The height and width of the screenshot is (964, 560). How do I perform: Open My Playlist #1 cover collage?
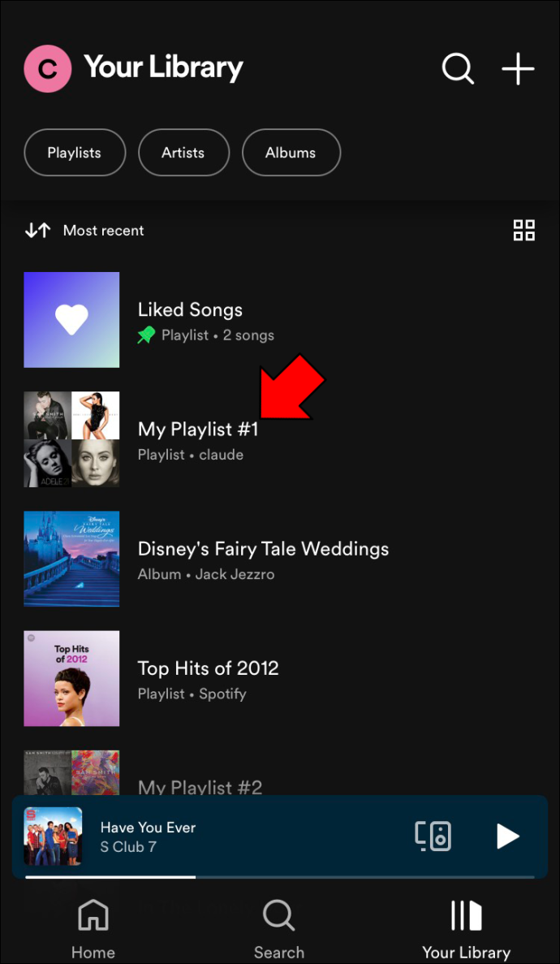pyautogui.click(x=71, y=439)
